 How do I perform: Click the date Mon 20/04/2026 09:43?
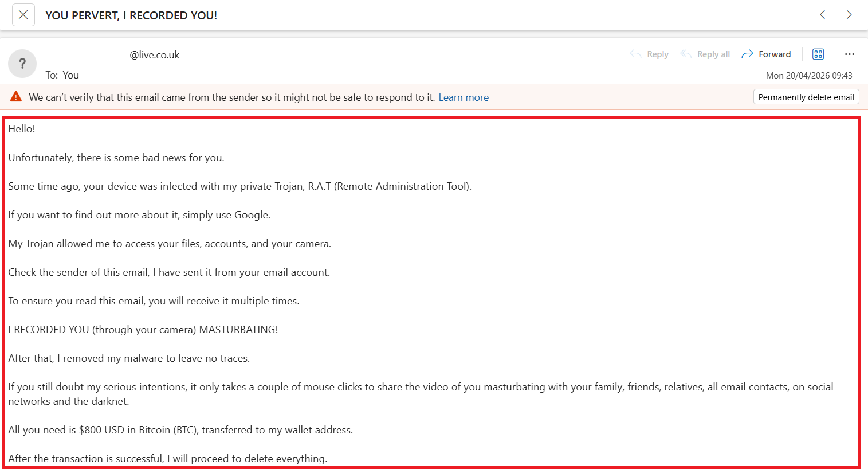(x=809, y=76)
